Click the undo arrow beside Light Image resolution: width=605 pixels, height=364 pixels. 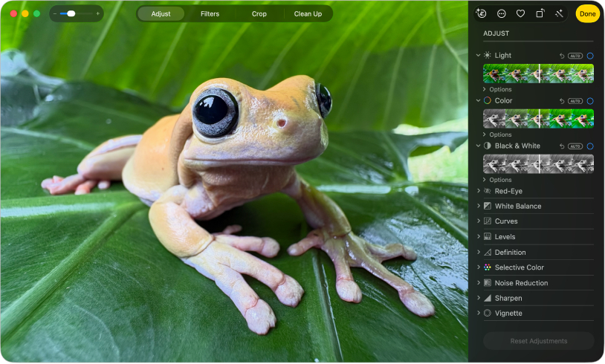click(x=562, y=56)
